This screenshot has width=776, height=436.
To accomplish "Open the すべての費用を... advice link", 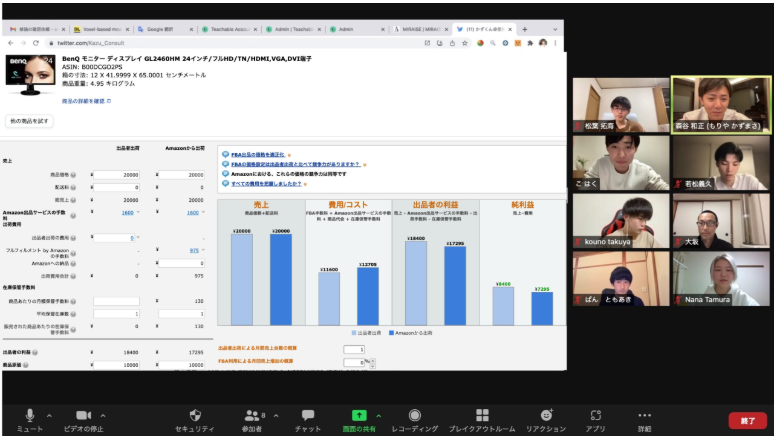I will click(x=266, y=184).
